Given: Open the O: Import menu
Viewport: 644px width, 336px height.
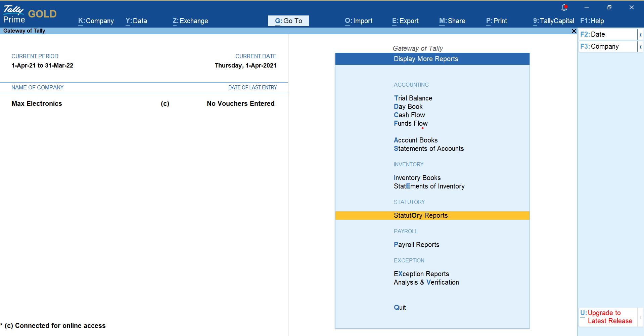Looking at the screenshot, I should pos(358,21).
